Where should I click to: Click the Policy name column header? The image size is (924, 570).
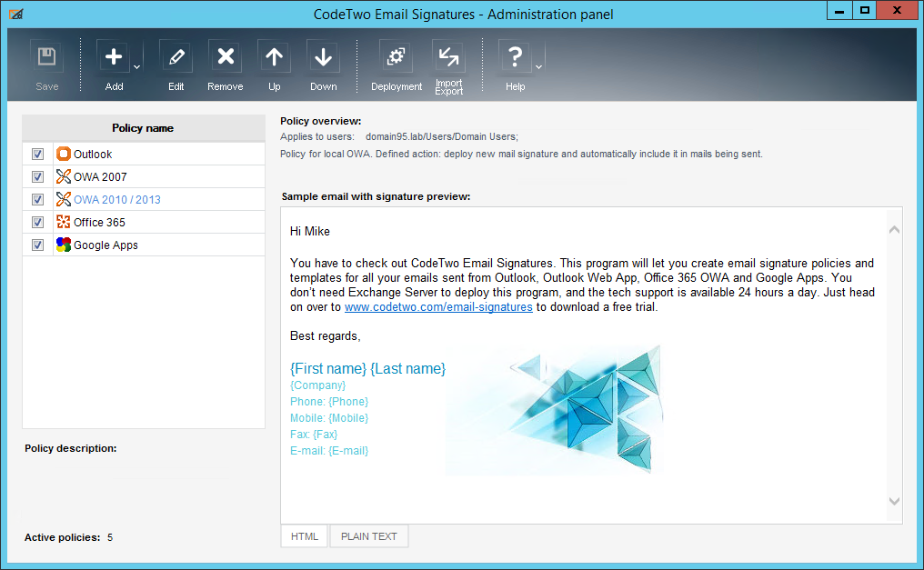click(143, 128)
